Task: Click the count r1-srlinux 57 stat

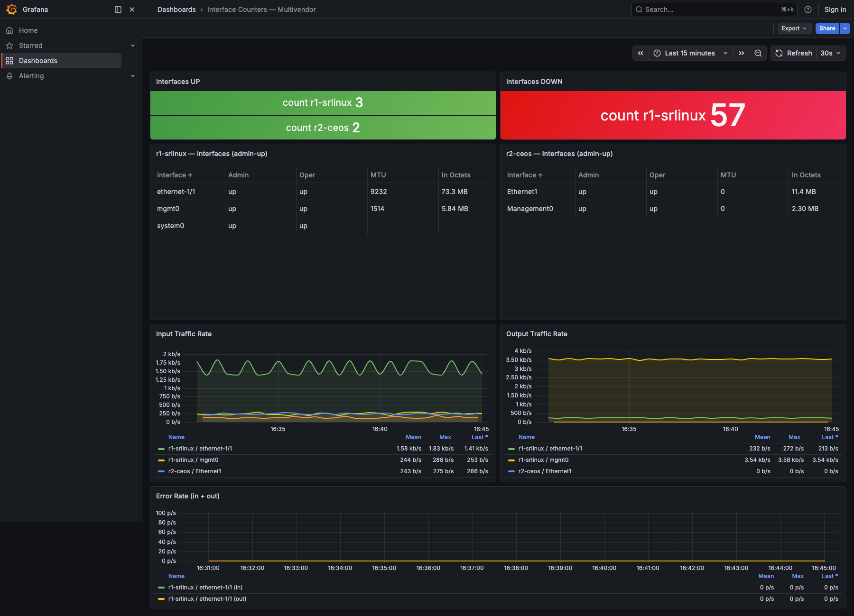Action: point(673,115)
